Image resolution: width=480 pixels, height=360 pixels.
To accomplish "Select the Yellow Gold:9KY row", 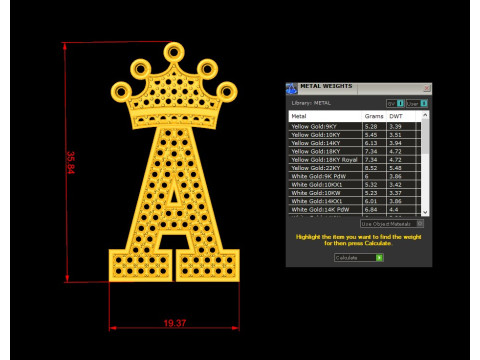I will tap(355, 126).
